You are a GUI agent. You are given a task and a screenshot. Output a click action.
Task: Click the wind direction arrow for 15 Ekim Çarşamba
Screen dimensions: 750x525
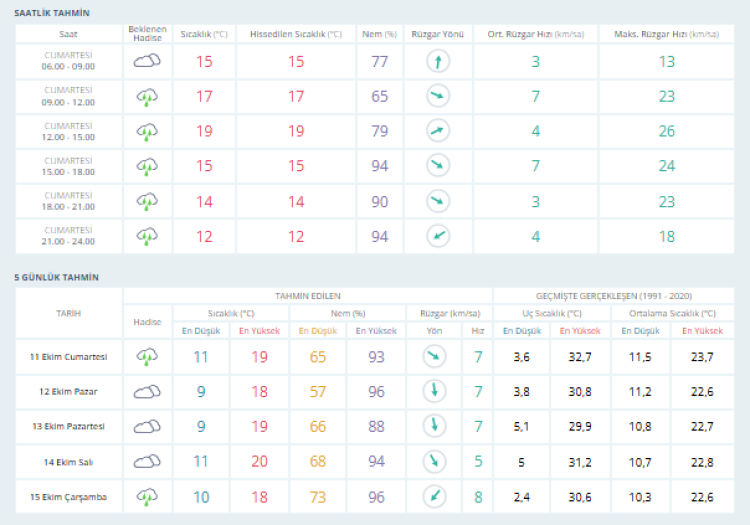pos(433,496)
